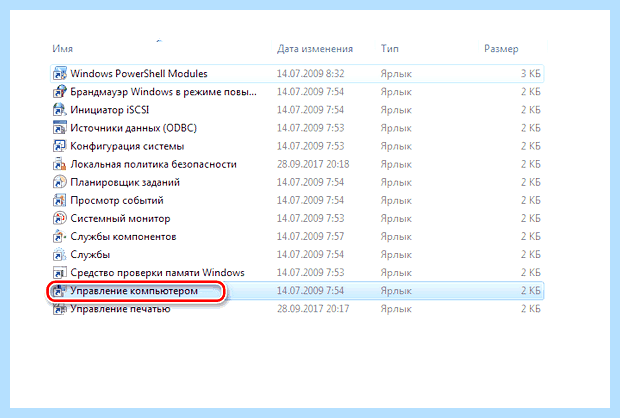Click date 28.09.2017 20:17 of Управление печатью
Viewport: 620px width, 418px height.
313,308
